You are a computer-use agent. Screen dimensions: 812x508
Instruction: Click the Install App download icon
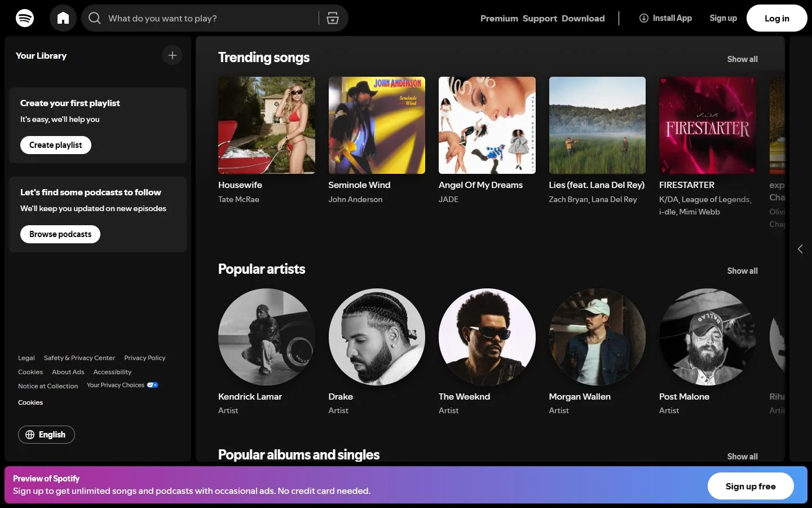click(643, 18)
